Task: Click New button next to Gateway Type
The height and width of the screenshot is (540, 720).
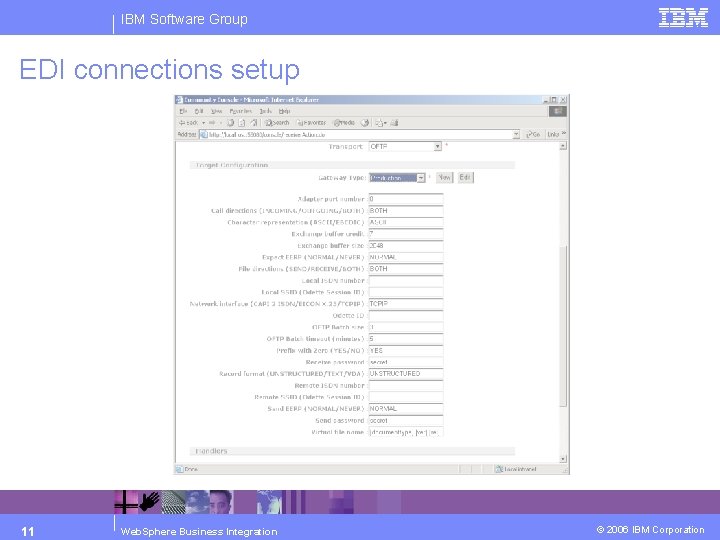Action: (x=444, y=178)
